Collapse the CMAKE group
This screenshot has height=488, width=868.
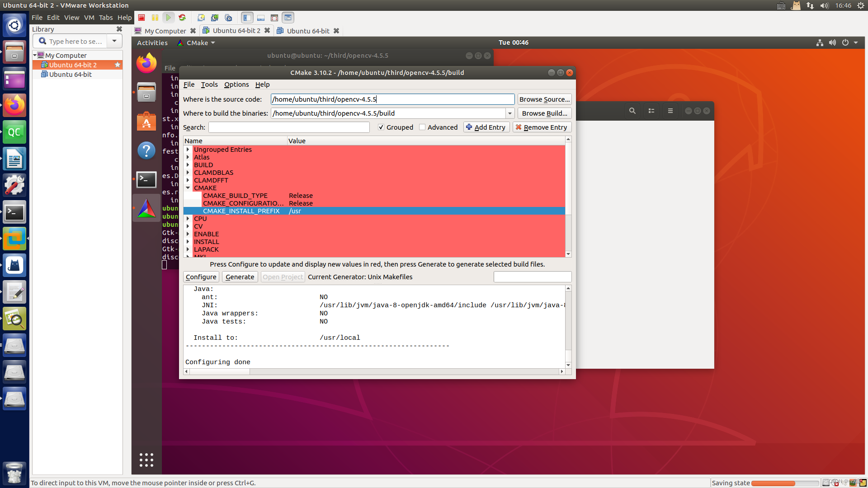point(188,188)
